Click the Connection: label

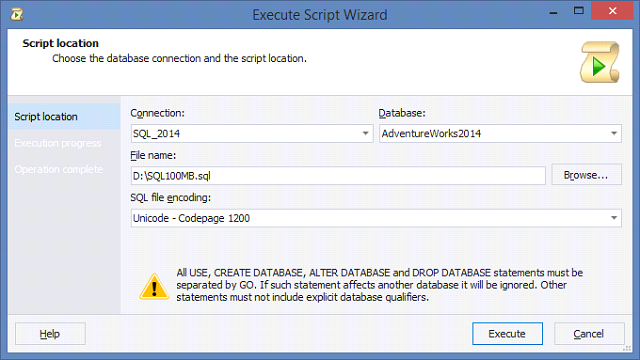[x=158, y=113]
